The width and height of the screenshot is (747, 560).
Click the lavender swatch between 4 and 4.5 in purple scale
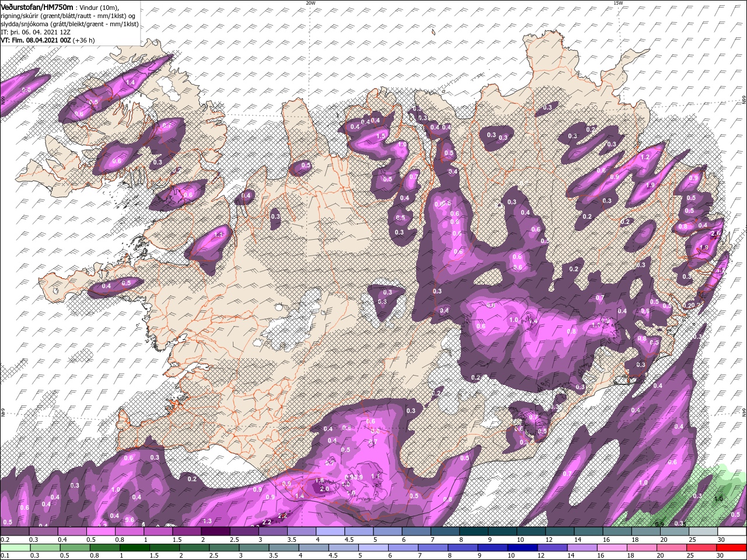[330, 531]
